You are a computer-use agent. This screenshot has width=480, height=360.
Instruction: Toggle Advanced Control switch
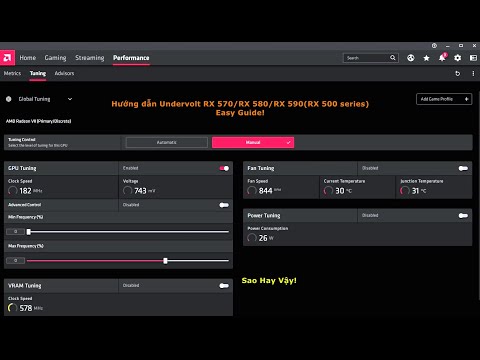(224, 205)
